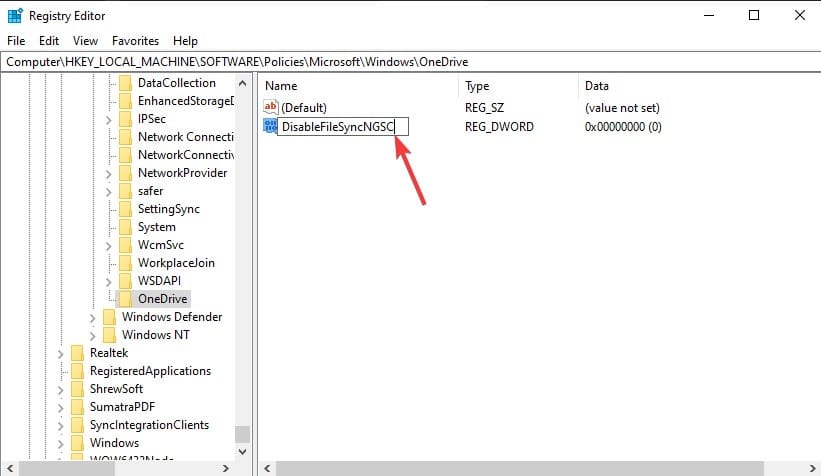Expand the WSDAPI key

tap(108, 282)
